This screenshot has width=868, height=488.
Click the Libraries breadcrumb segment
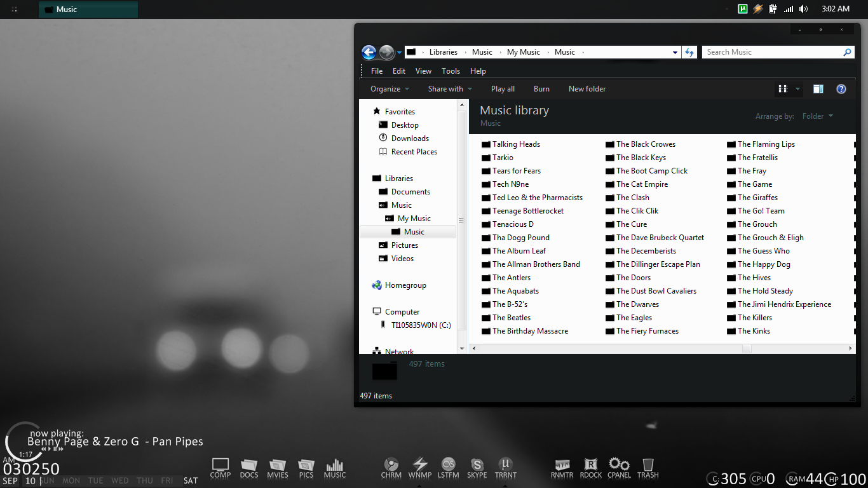coord(443,52)
